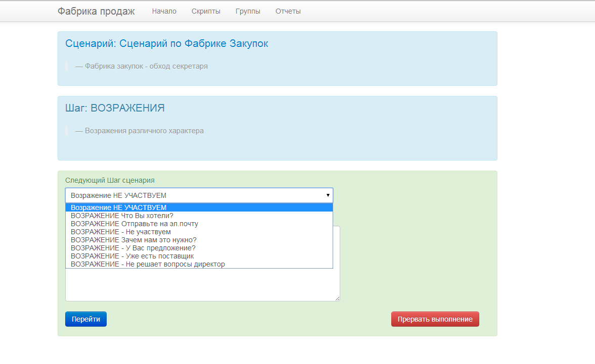
Task: Pick ВОЗРАЖЕНИЕ Отправьте на эл.почту option
Action: click(199, 224)
